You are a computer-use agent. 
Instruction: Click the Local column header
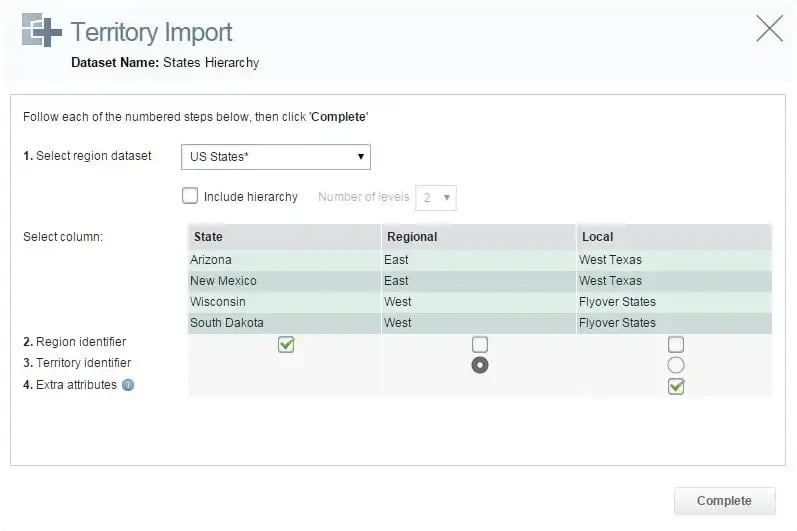coord(675,237)
